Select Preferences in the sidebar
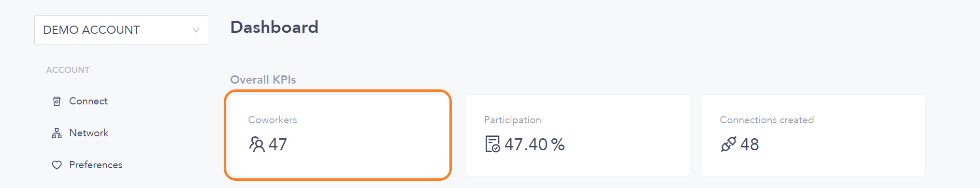 96,165
